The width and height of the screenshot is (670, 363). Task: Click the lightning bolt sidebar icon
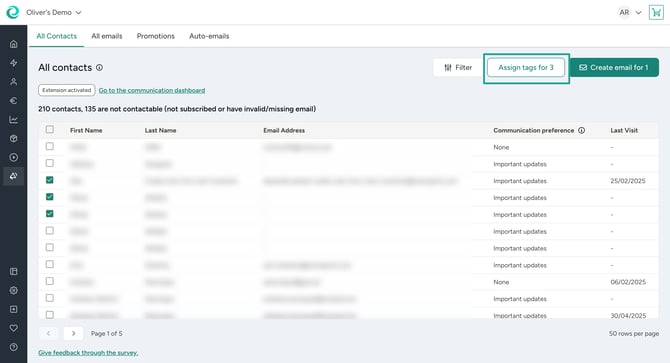click(x=14, y=63)
